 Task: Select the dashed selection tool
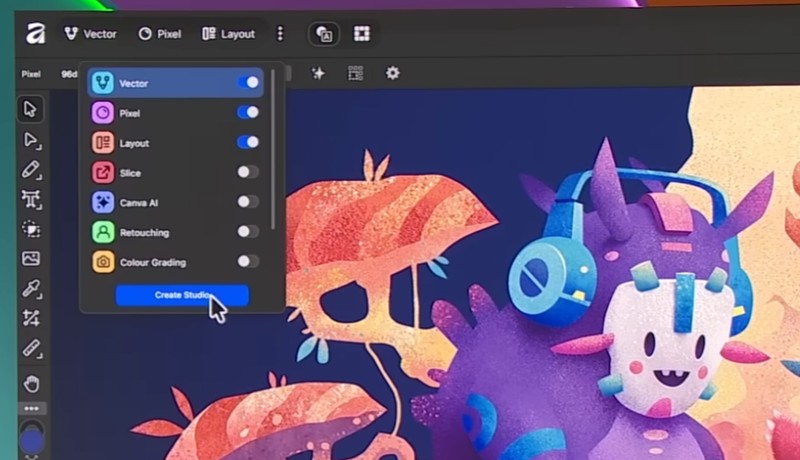point(31,229)
